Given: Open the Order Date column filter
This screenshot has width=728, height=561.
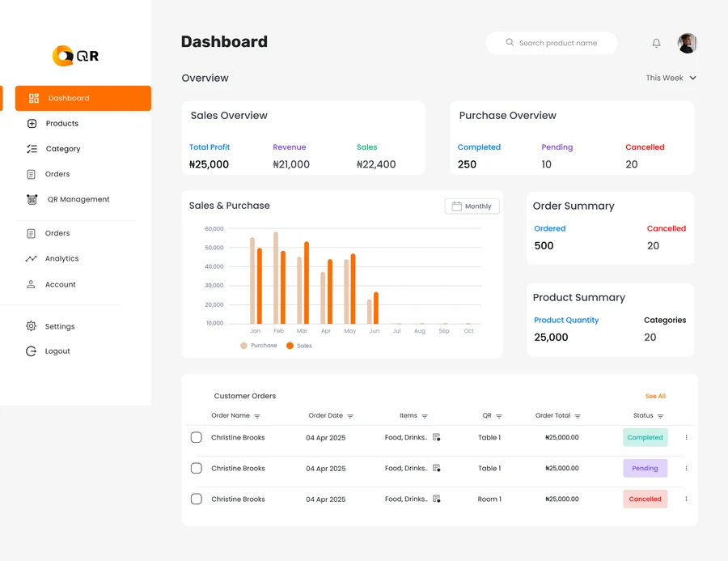Looking at the screenshot, I should tap(350, 416).
